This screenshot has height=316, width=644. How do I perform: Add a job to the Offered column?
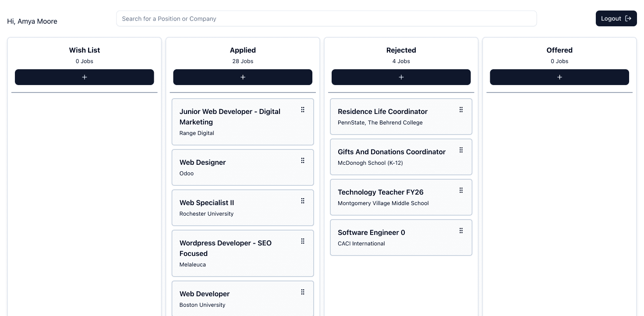click(559, 77)
